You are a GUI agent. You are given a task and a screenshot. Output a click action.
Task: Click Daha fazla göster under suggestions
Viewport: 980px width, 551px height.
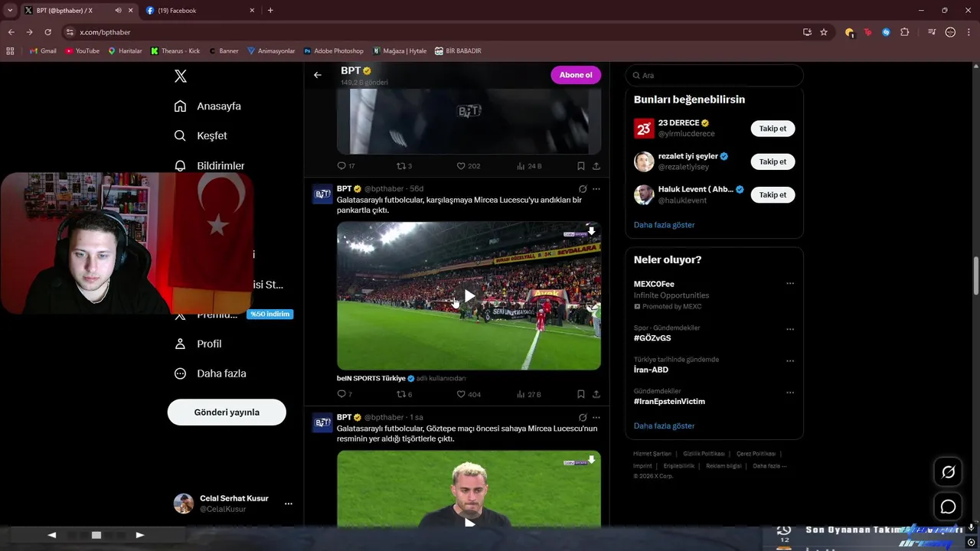click(x=664, y=225)
